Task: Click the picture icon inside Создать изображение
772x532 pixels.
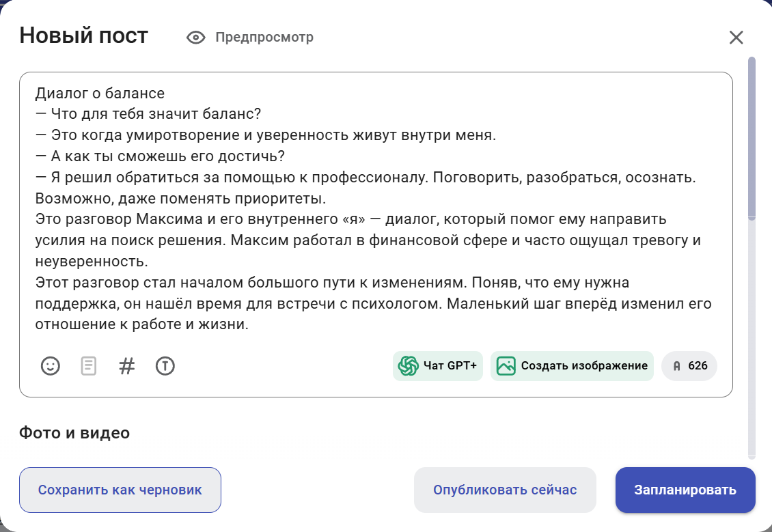Action: click(x=506, y=366)
